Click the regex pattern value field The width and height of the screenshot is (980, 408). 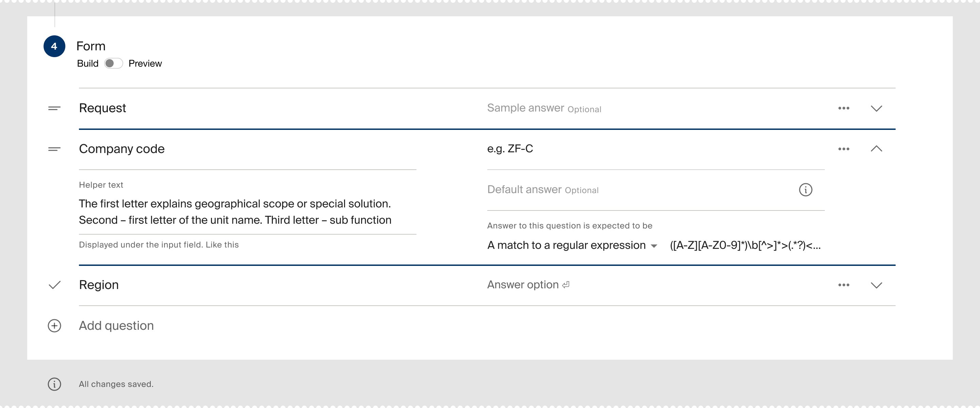(x=745, y=245)
